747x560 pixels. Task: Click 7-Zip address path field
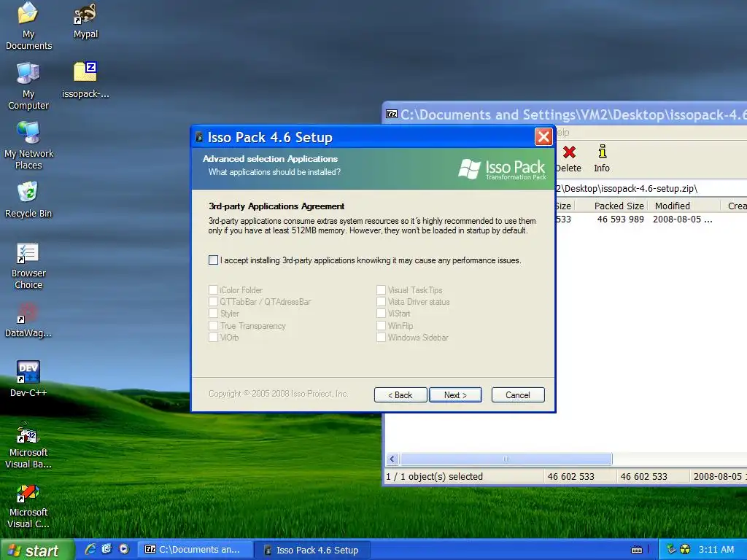(651, 188)
